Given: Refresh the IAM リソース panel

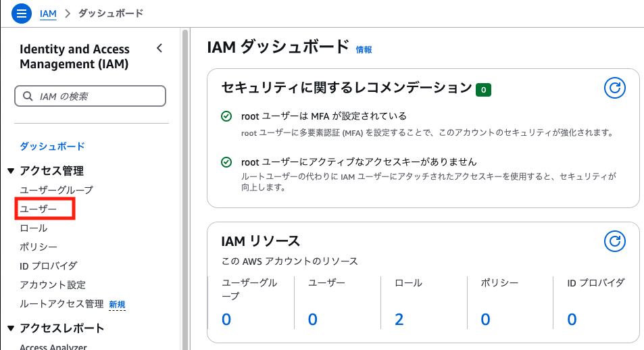Looking at the screenshot, I should pos(614,241).
